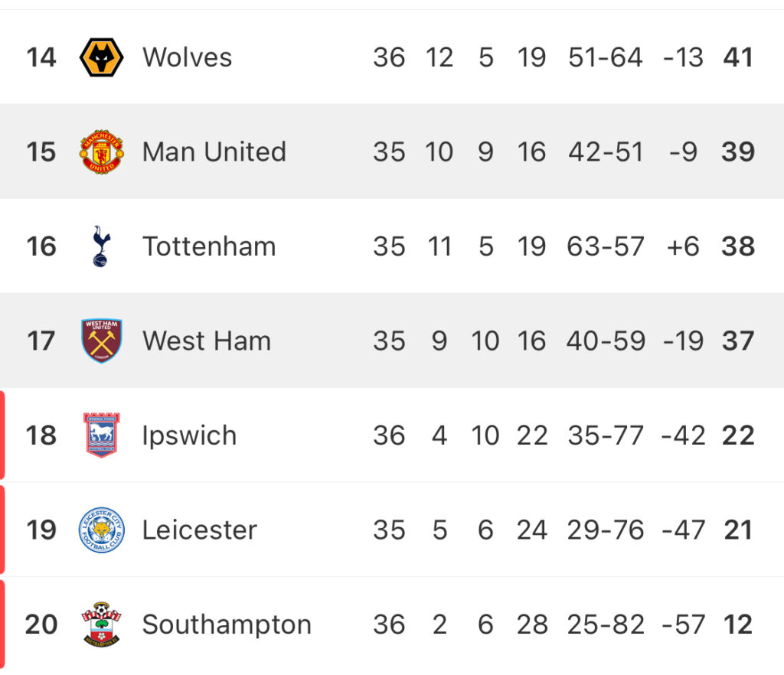Select the West Ham team name
This screenshot has height=675, width=784.
[207, 341]
